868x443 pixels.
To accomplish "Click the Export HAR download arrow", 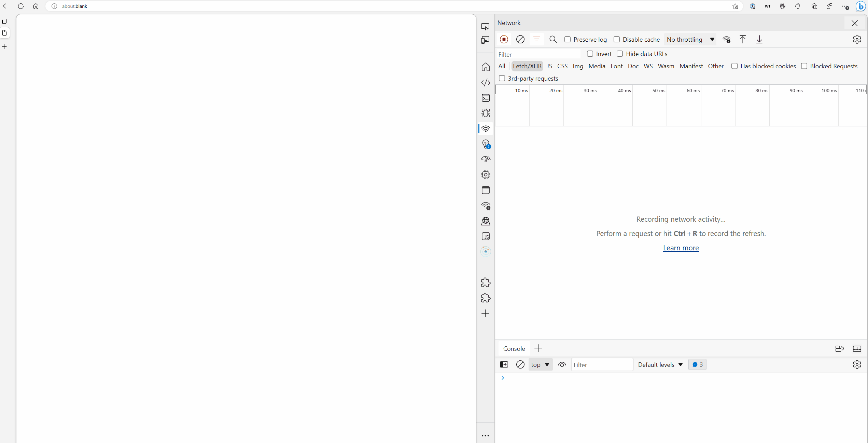I will point(759,39).
